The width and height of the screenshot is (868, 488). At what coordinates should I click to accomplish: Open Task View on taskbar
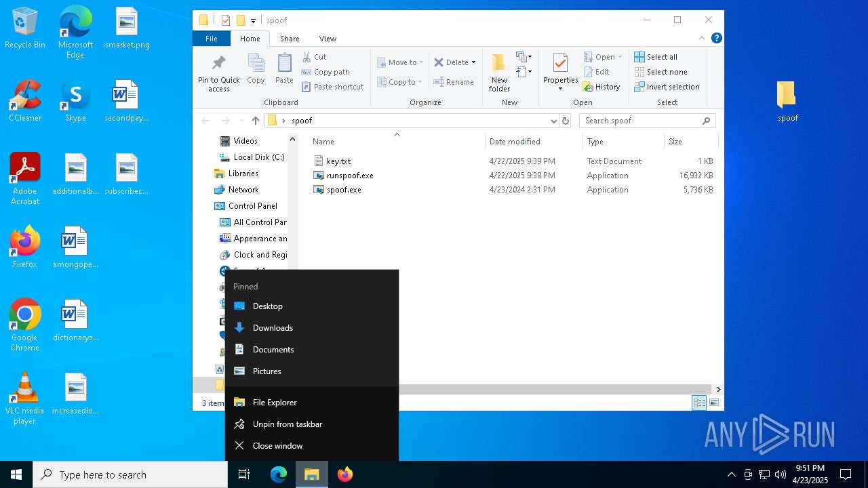point(244,474)
